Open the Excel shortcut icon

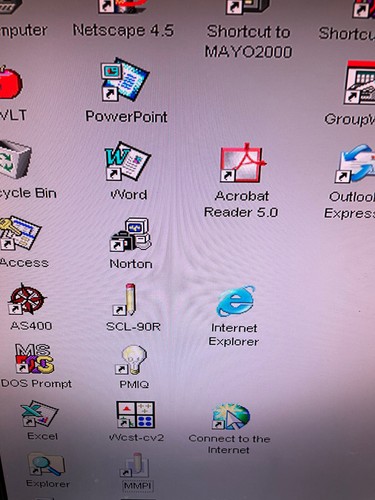(39, 414)
